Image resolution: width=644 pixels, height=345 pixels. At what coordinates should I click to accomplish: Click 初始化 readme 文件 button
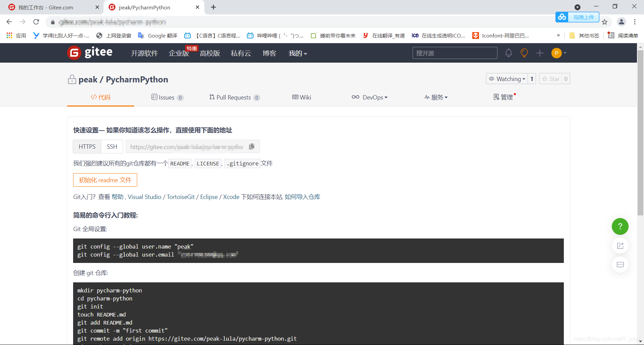pyautogui.click(x=105, y=180)
